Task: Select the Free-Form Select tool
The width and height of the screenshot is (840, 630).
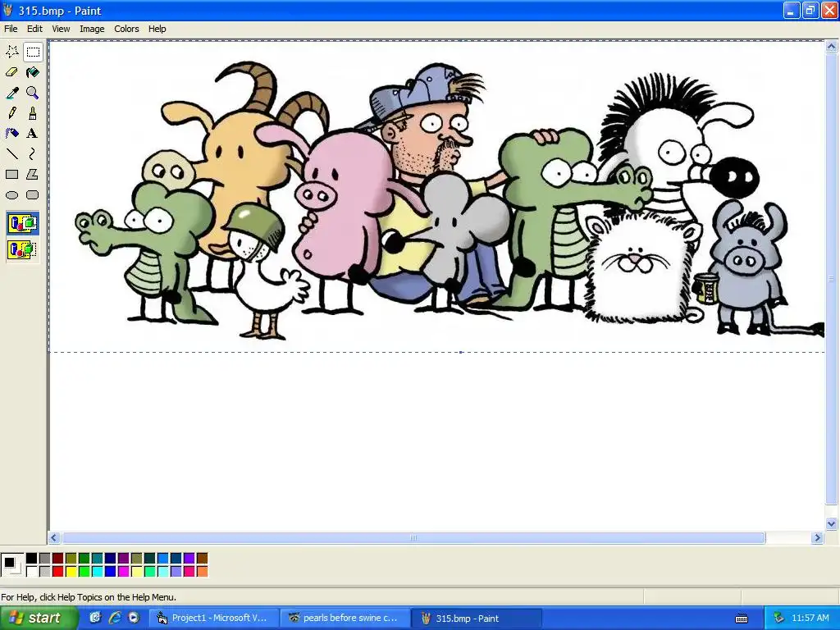Action: pyautogui.click(x=11, y=52)
